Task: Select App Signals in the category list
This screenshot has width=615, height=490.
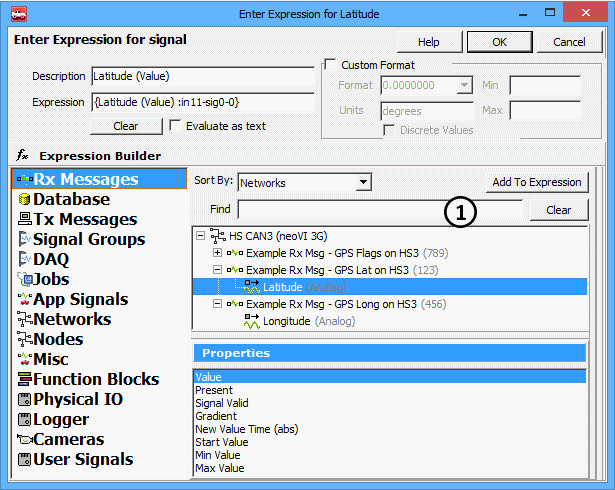Action: 80,300
